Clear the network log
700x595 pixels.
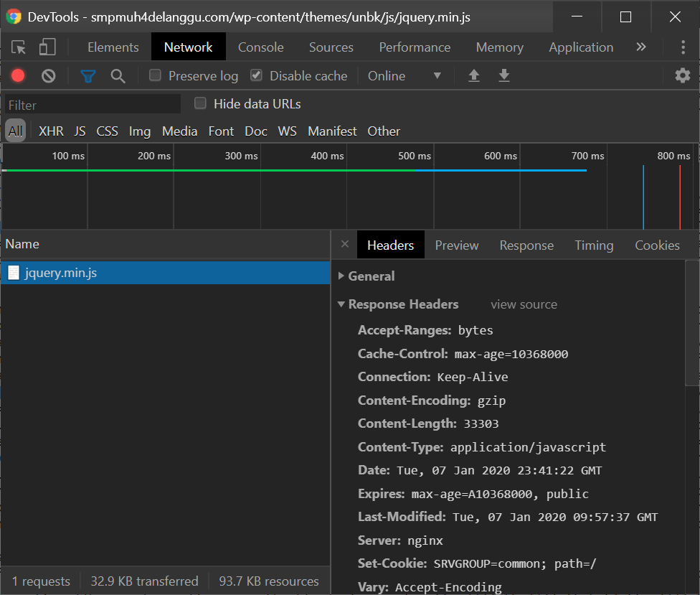coord(48,76)
